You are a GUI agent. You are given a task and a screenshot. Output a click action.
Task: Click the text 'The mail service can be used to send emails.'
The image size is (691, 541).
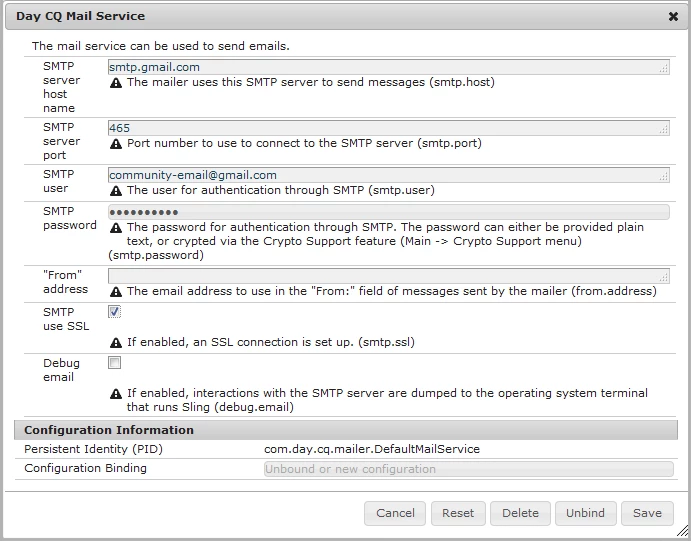pos(161,46)
